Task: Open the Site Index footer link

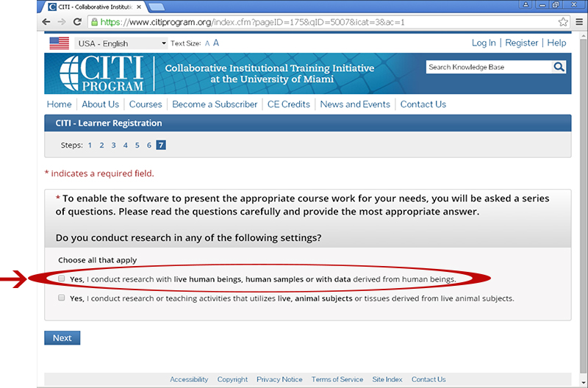Action: coord(387,379)
